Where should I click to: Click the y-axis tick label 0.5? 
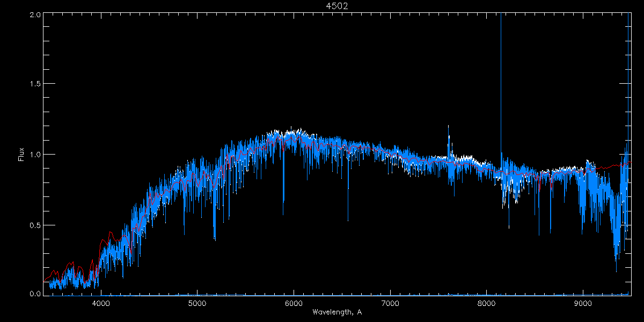coord(34,225)
